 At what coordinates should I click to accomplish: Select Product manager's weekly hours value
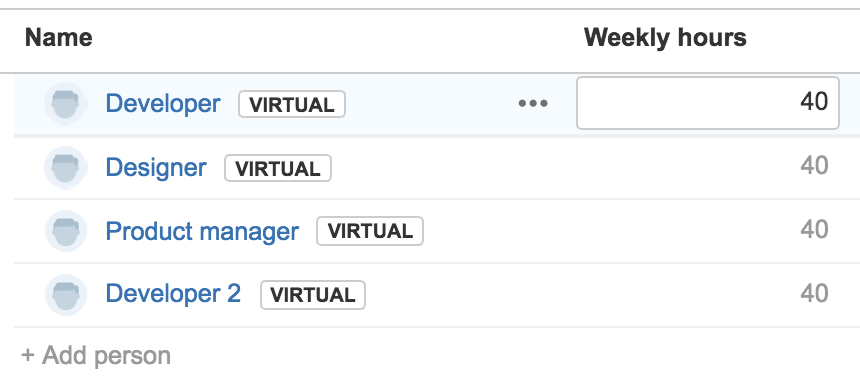click(814, 229)
